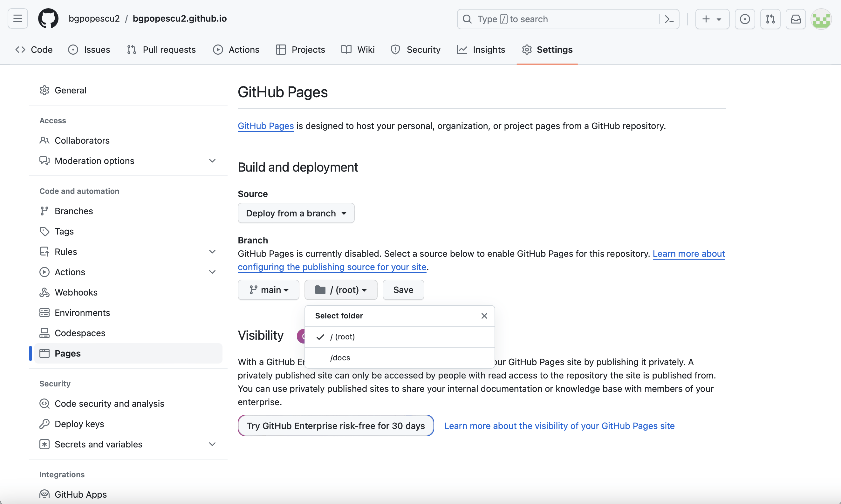The image size is (841, 504).
Task: Open the command palette icon
Action: point(669,19)
